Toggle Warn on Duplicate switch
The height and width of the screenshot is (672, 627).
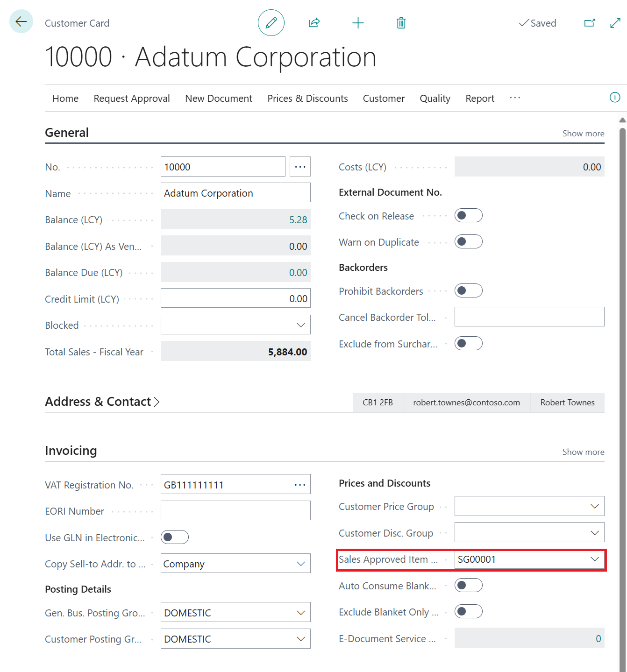(x=469, y=241)
